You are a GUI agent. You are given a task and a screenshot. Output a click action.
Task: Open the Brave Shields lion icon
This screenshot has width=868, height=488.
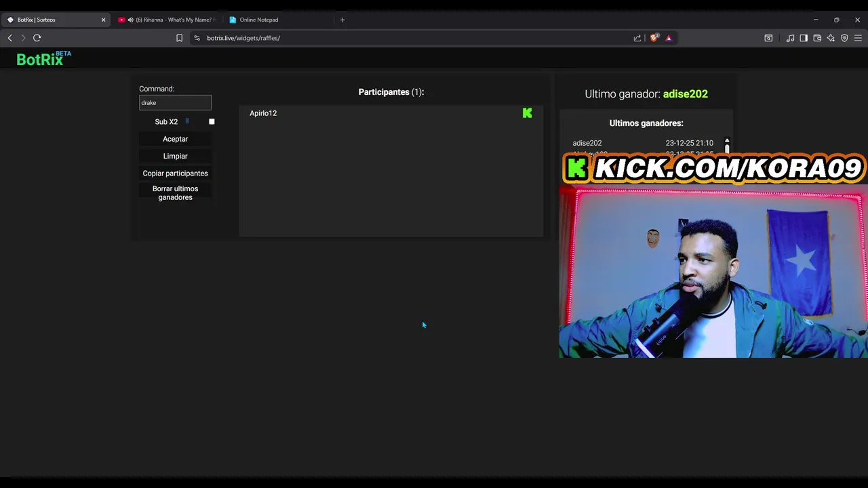click(x=654, y=38)
